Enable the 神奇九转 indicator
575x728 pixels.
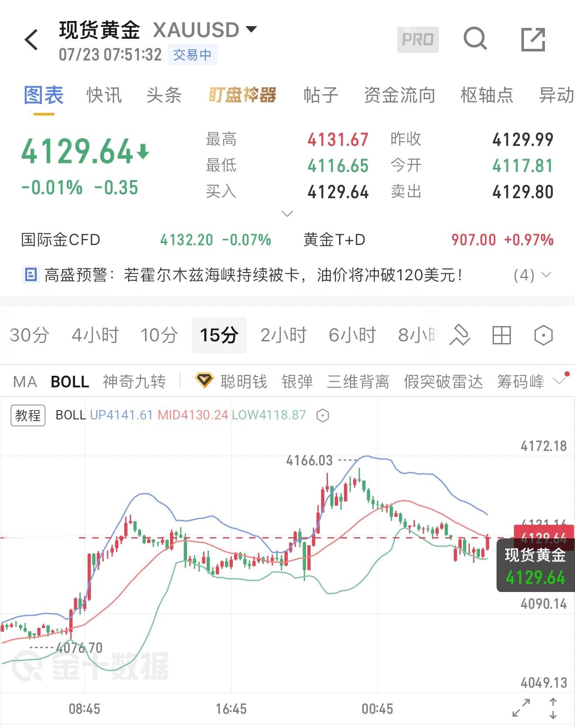click(x=134, y=382)
